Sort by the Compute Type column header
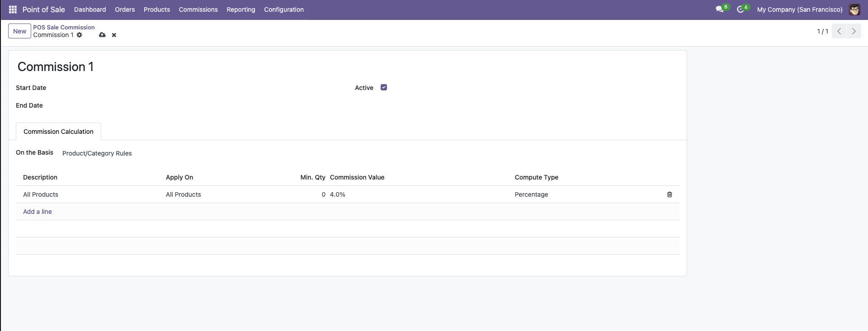This screenshot has width=868, height=331. pos(537,177)
